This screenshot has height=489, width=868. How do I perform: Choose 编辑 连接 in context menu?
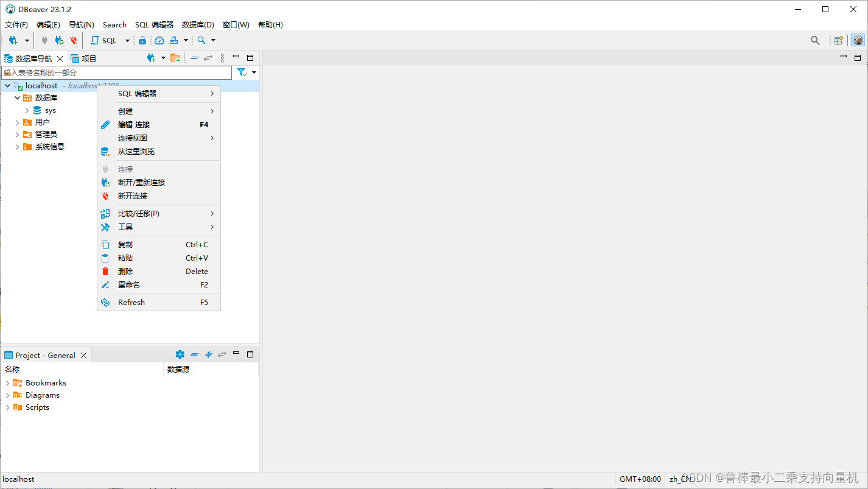coord(158,125)
